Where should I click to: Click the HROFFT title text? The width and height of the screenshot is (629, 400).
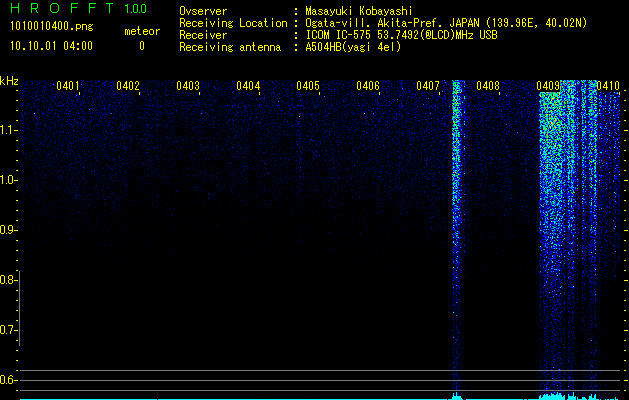click(x=63, y=8)
